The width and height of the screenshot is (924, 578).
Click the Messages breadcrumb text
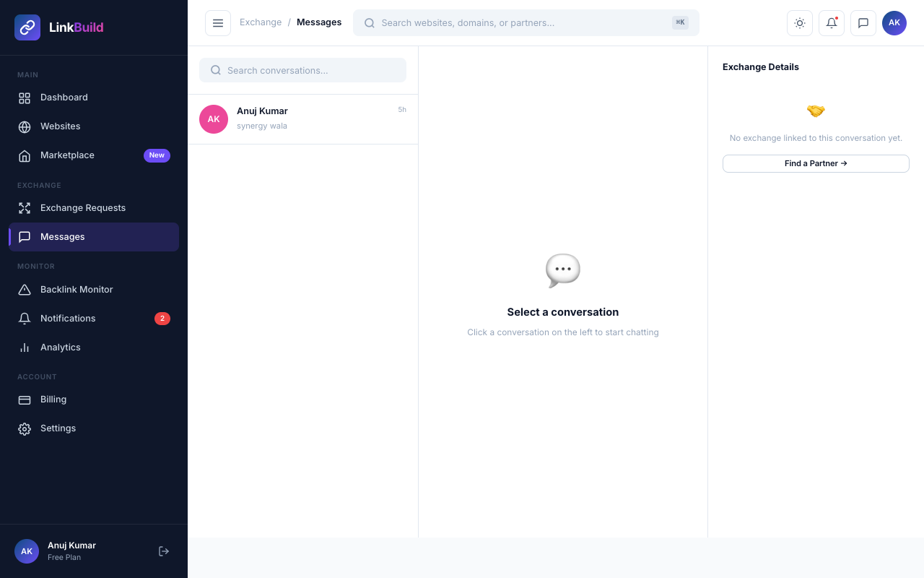coord(319,22)
